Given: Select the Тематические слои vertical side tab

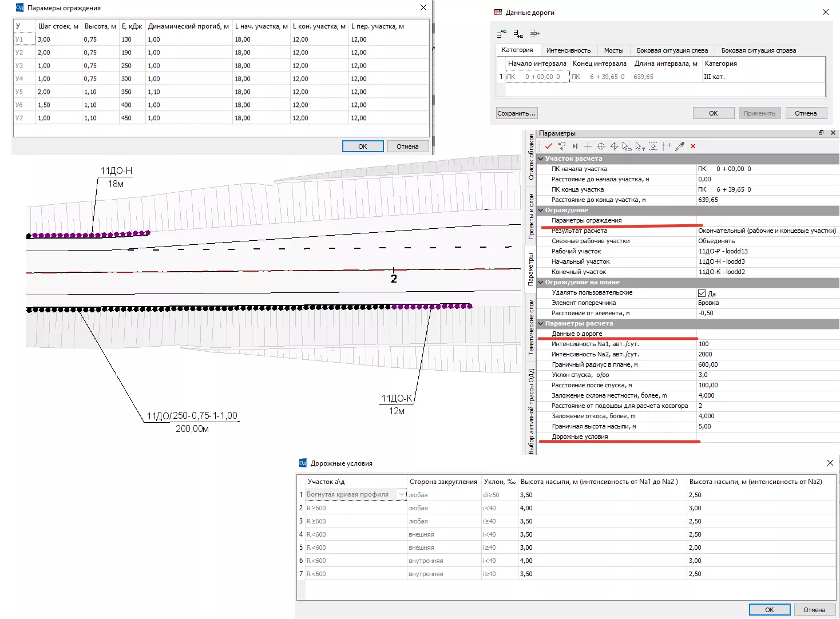Looking at the screenshot, I should (531, 327).
